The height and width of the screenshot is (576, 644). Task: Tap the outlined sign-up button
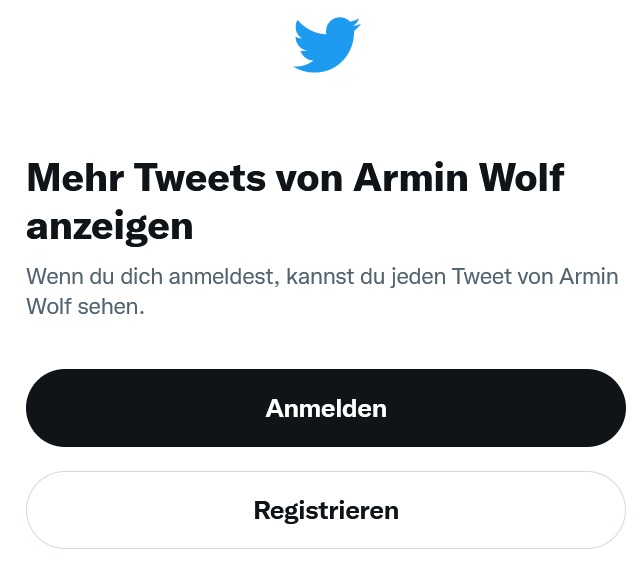coord(326,510)
